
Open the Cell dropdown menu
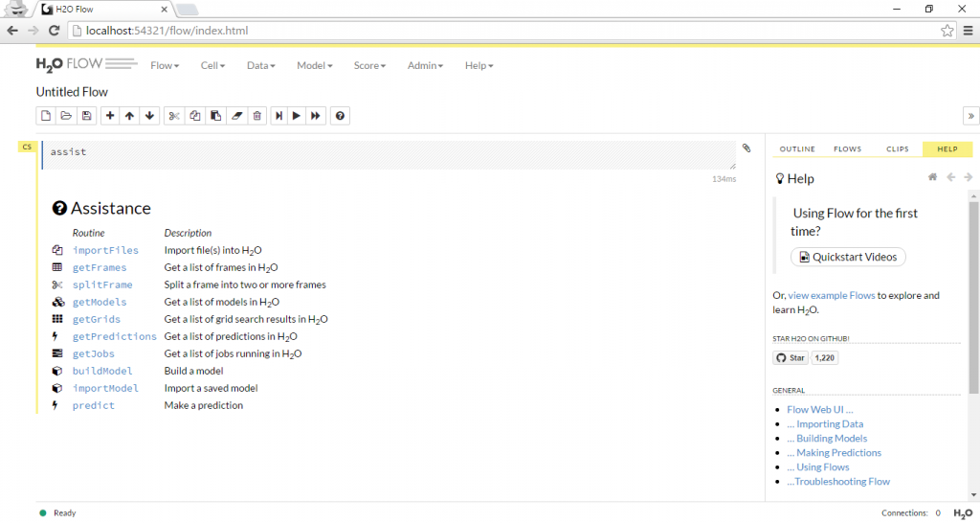pyautogui.click(x=212, y=66)
